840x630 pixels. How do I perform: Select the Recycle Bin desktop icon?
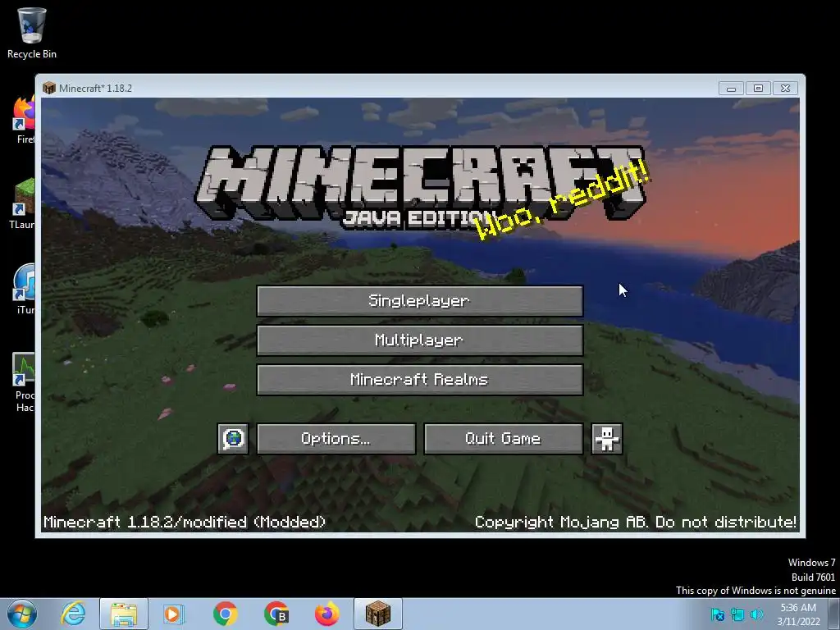[32, 33]
